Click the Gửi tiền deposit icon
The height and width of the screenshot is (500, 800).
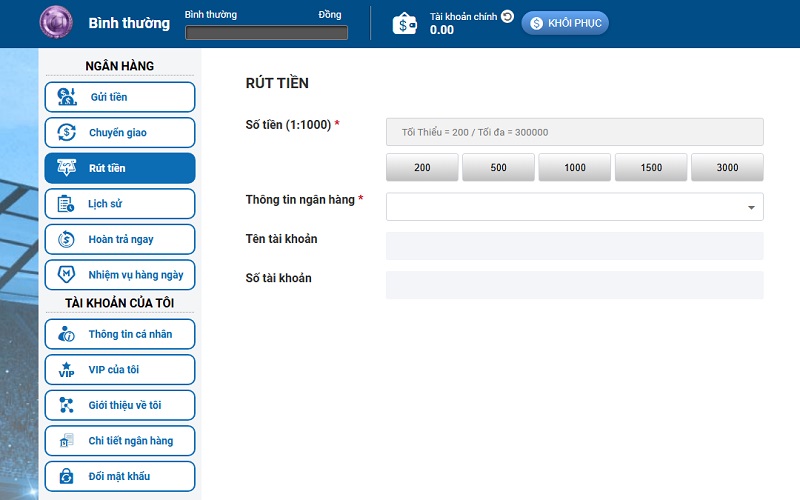click(67, 97)
